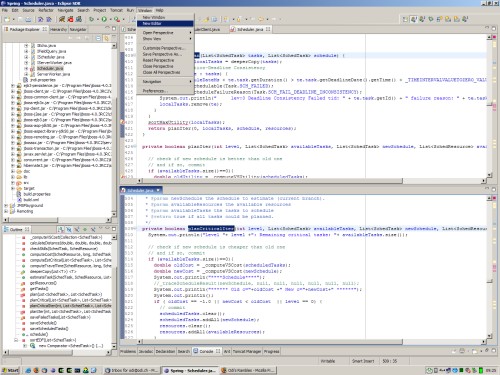The height and width of the screenshot is (375, 500).
Task: Click the Tomcat restart toolbar icon
Action: coord(79,19)
